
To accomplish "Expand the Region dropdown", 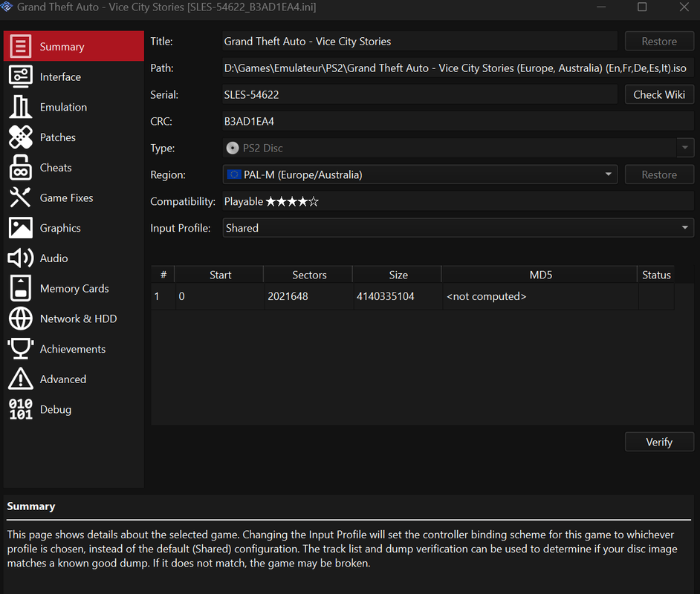I will coord(420,174).
